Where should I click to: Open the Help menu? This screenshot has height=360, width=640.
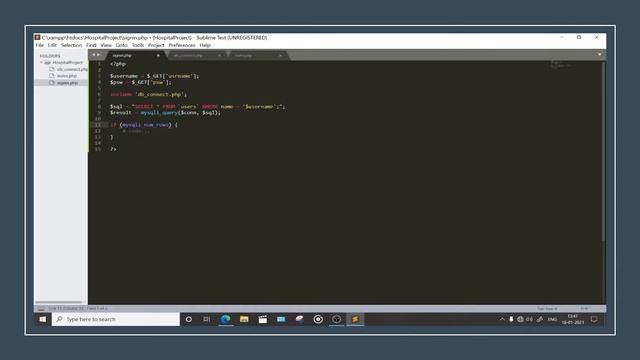pos(205,45)
